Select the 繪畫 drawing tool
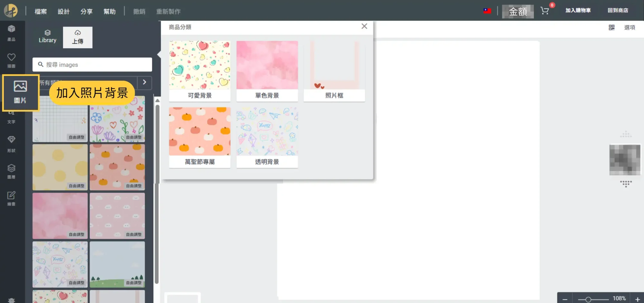 (x=11, y=198)
